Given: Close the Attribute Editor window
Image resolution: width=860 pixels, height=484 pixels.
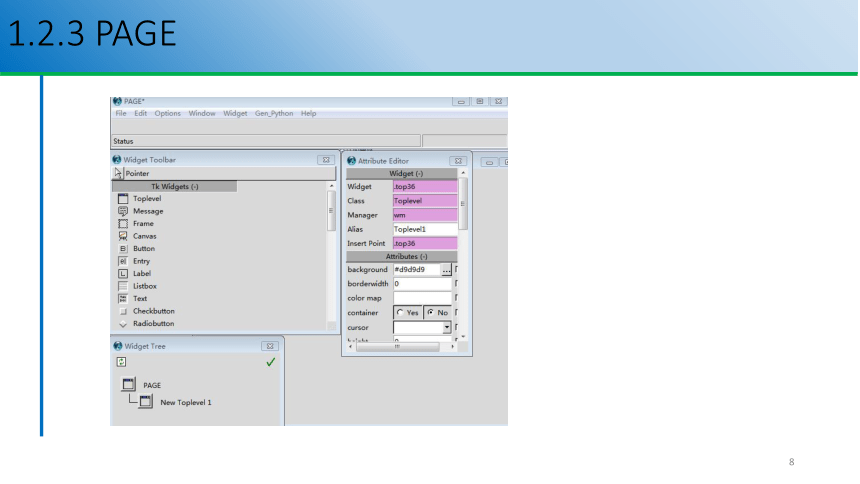Looking at the screenshot, I should click(x=458, y=161).
